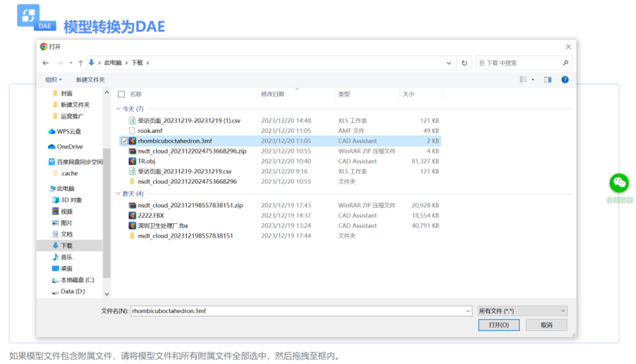Select the 受访页面_20231219-20231219.csv file

click(184, 171)
